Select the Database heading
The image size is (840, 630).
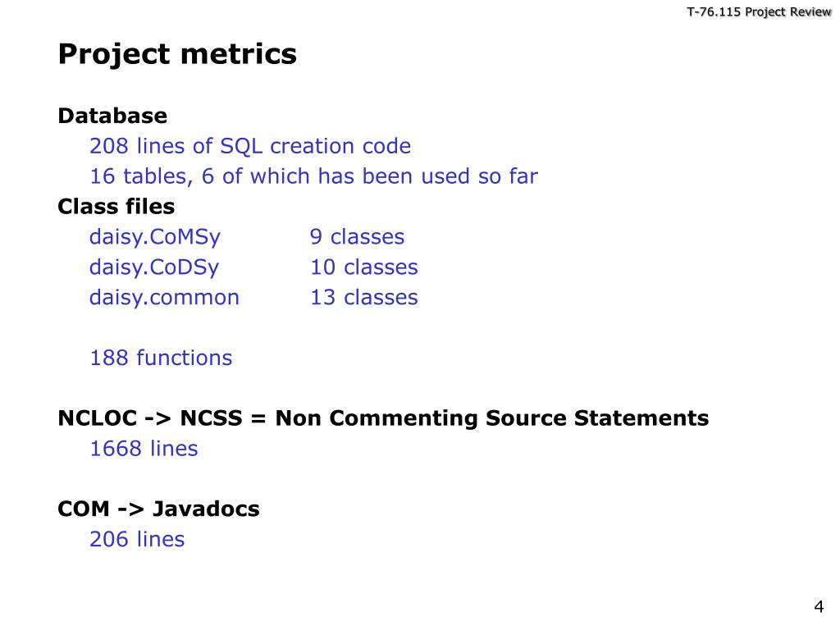click(112, 116)
